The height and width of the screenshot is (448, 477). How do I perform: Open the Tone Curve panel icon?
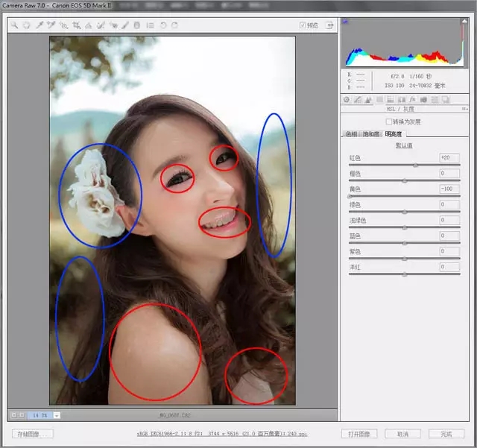(358, 99)
